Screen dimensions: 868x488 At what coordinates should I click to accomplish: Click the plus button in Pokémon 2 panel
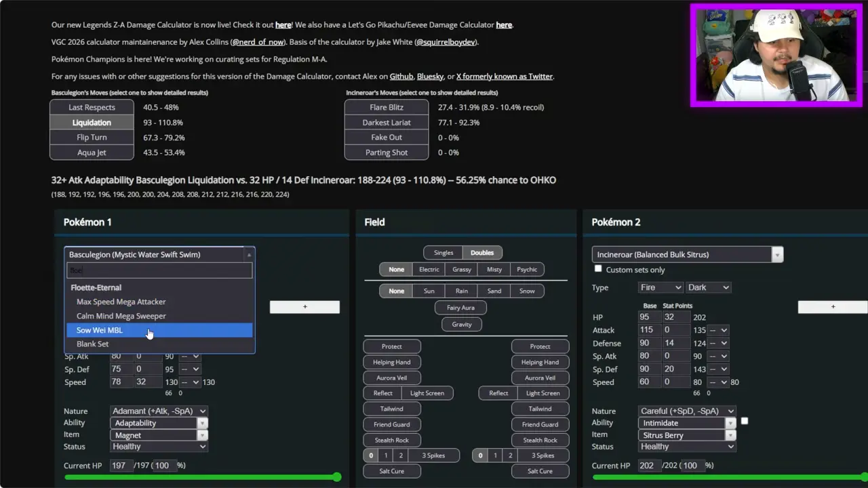833,307
